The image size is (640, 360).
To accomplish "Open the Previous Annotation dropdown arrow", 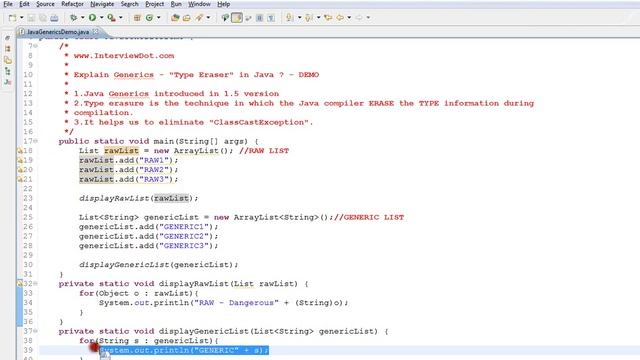I will click(318, 18).
